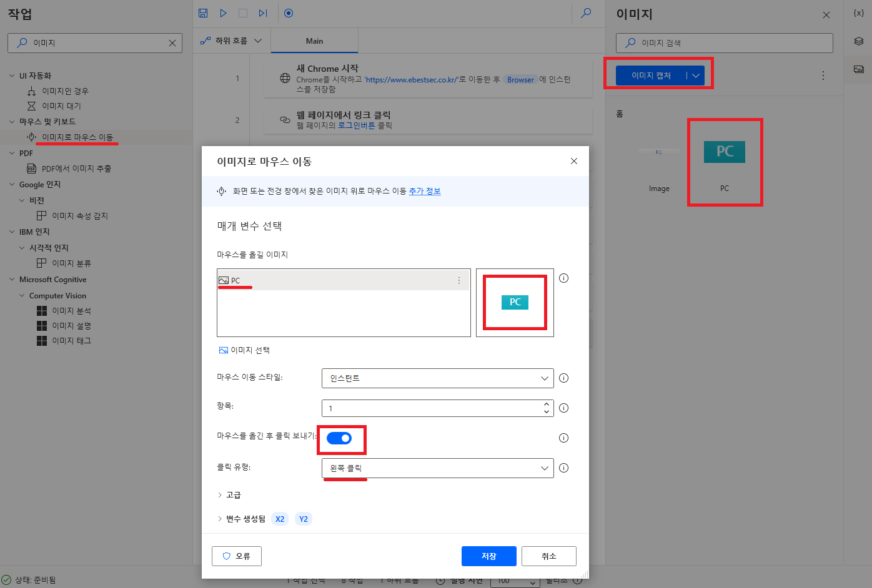Open the PC image row options menu
Screen dimensions: 872x588
click(459, 280)
